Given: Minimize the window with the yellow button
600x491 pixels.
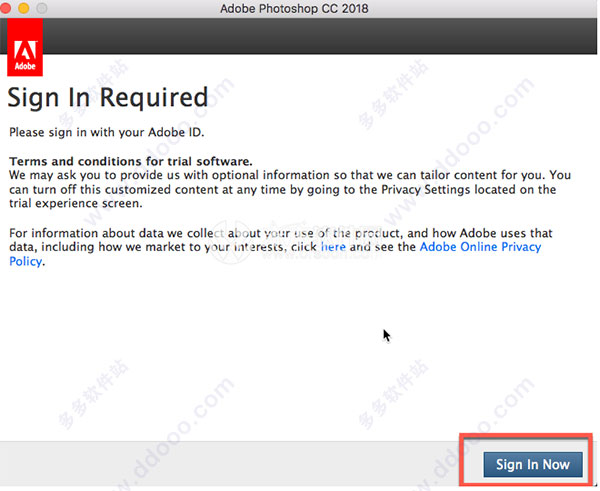Looking at the screenshot, I should tap(24, 8).
